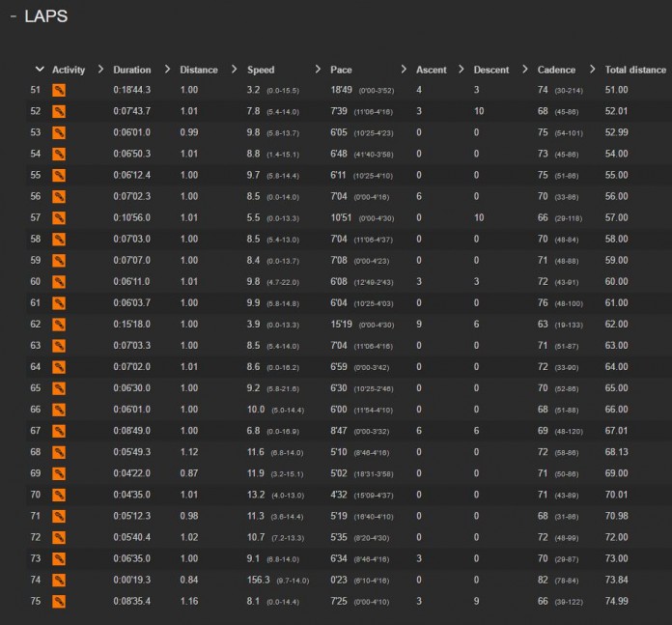672x625 pixels.
Task: Click the chevron arrow before Duration column
Action: point(100,69)
